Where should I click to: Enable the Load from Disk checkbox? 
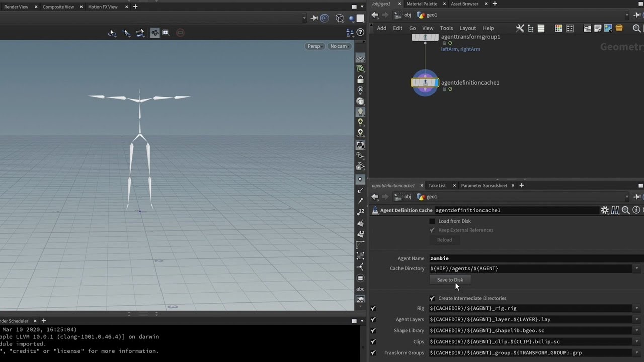coord(432,221)
